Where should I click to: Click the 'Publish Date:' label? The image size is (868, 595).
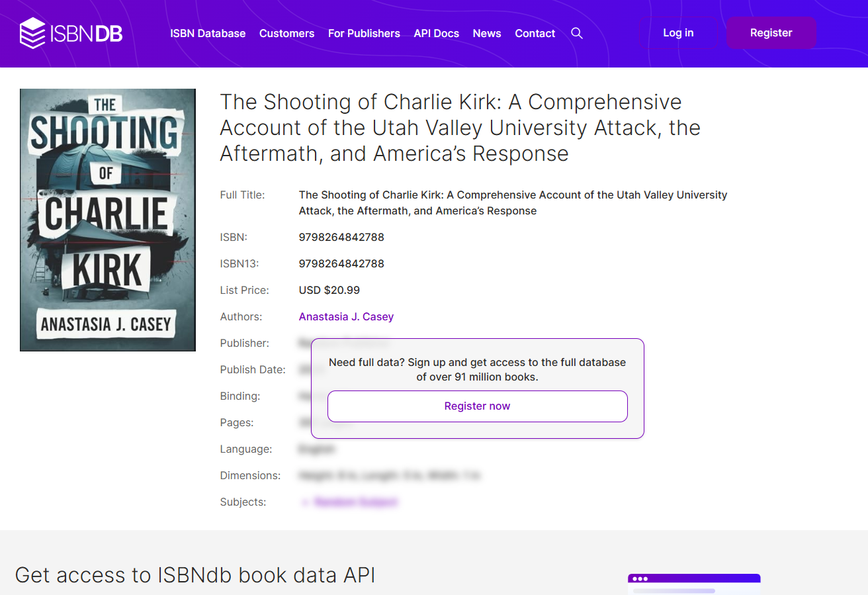click(x=253, y=369)
